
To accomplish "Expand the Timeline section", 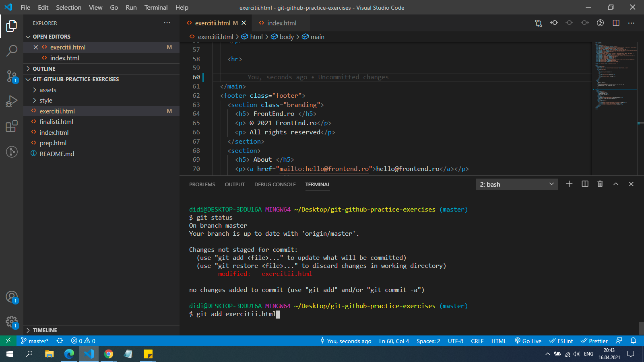I will pyautogui.click(x=45, y=330).
